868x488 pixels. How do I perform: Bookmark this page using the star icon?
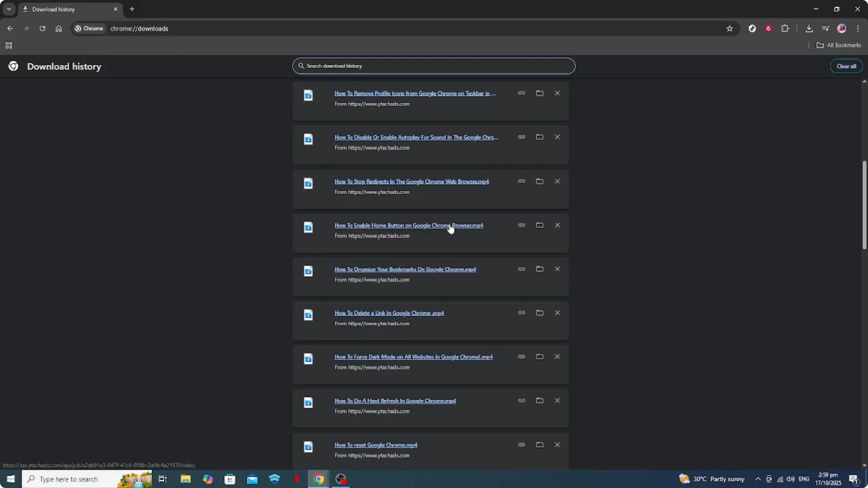point(730,28)
